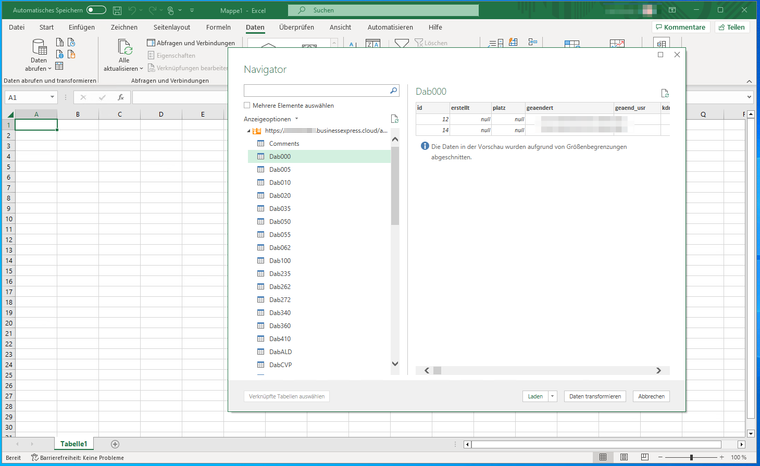Viewport: 760px width, 466px height.
Task: Add a new sheet with plus icon
Action: 115,443
